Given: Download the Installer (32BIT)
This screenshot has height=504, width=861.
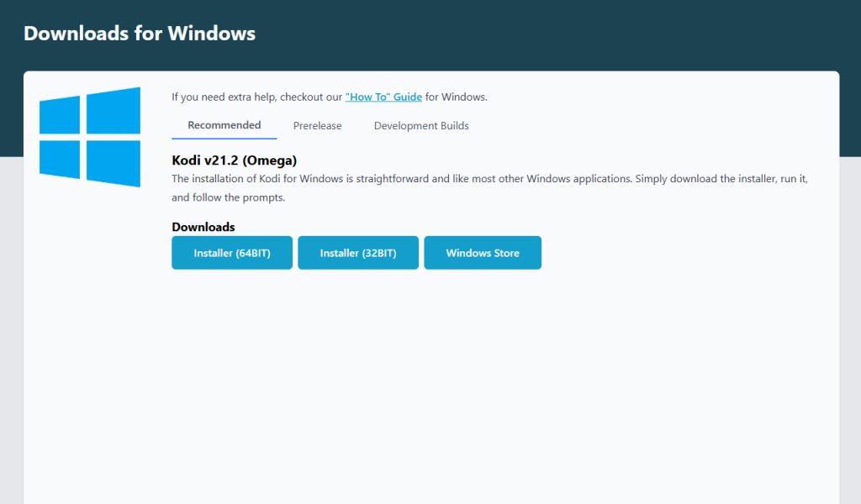Looking at the screenshot, I should [358, 253].
